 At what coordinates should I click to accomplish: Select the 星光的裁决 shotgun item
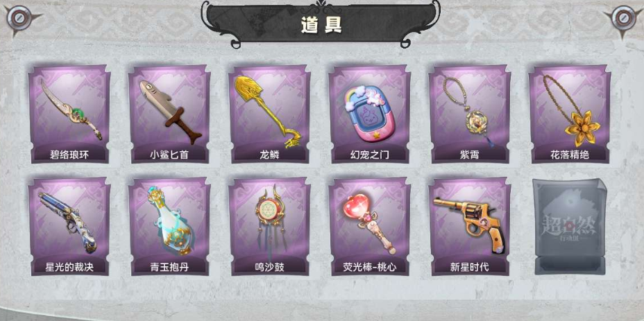click(69, 226)
